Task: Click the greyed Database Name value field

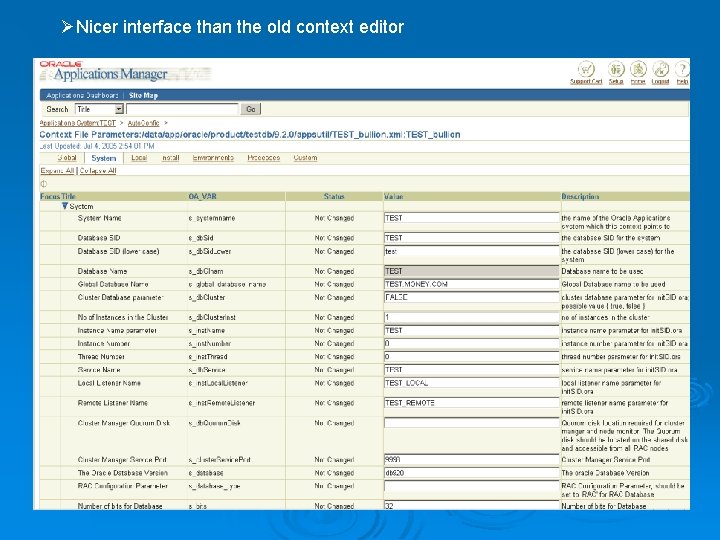Action: pos(471,271)
